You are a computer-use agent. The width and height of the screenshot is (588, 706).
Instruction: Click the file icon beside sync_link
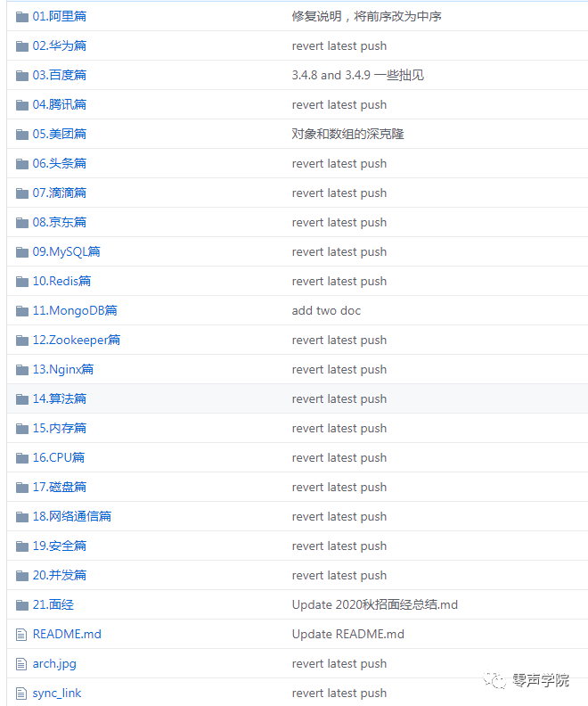(21, 694)
